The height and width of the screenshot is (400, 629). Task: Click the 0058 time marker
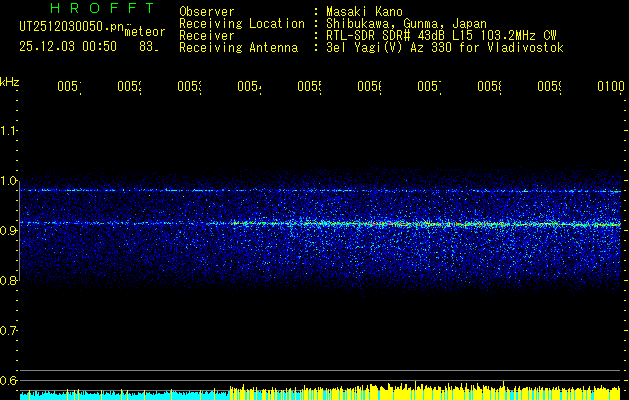pos(489,86)
